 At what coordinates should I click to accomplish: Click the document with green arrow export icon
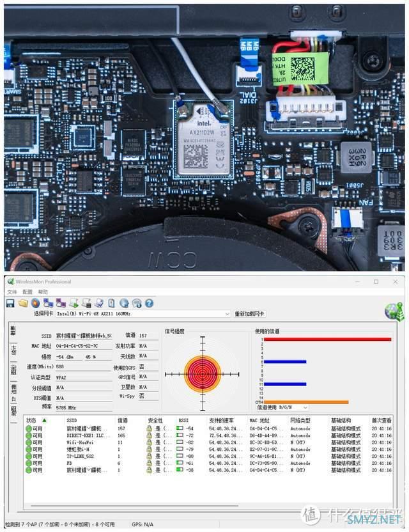73,303
